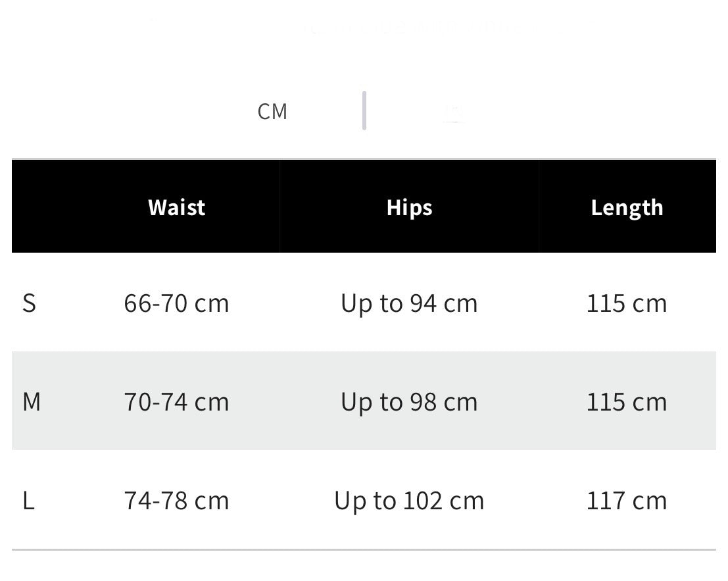The width and height of the screenshot is (728, 581).
Task: Click the 117 cm length cell
Action: click(627, 501)
